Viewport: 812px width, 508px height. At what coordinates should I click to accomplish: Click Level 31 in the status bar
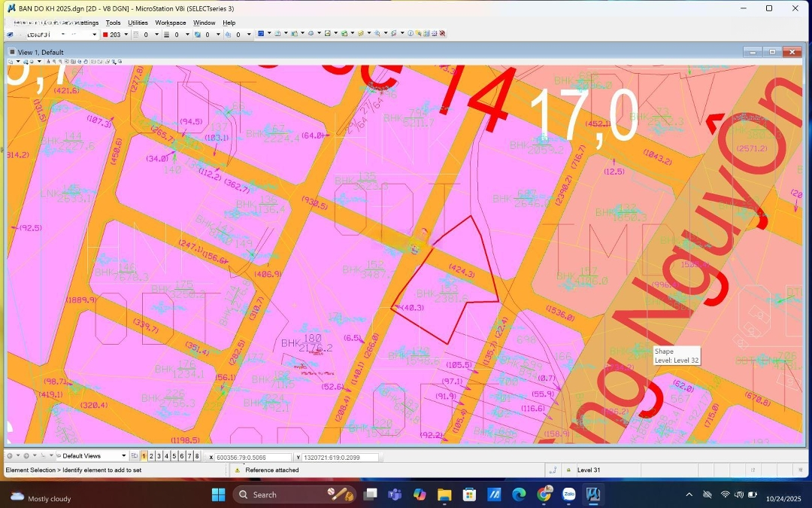pyautogui.click(x=589, y=470)
